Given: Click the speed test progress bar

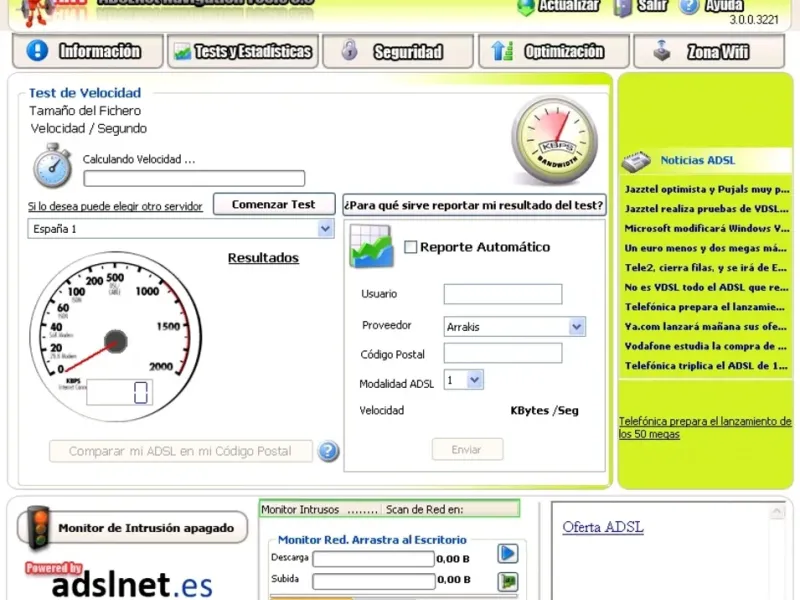Looking at the screenshot, I should pyautogui.click(x=194, y=178).
